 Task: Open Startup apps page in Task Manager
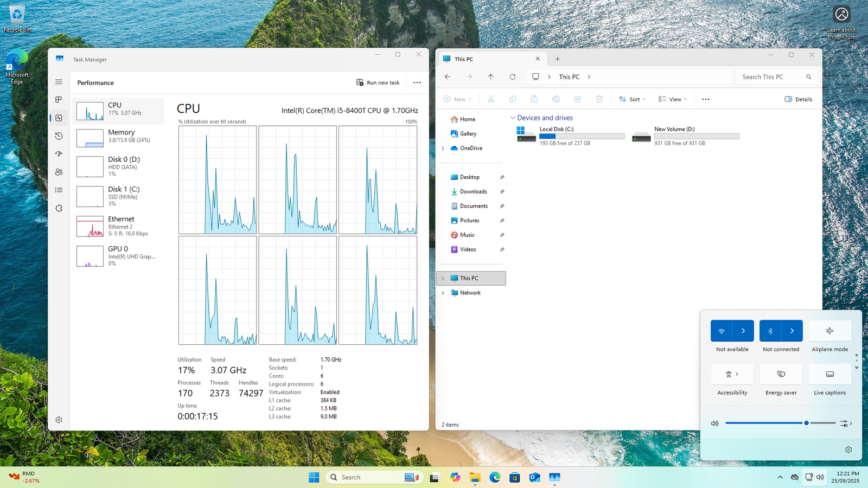point(59,154)
